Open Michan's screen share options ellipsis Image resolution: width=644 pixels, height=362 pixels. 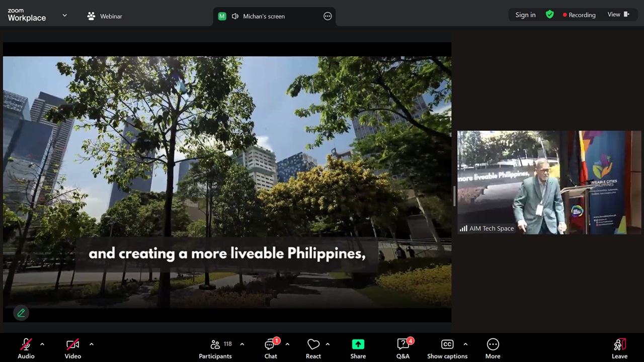pyautogui.click(x=328, y=16)
